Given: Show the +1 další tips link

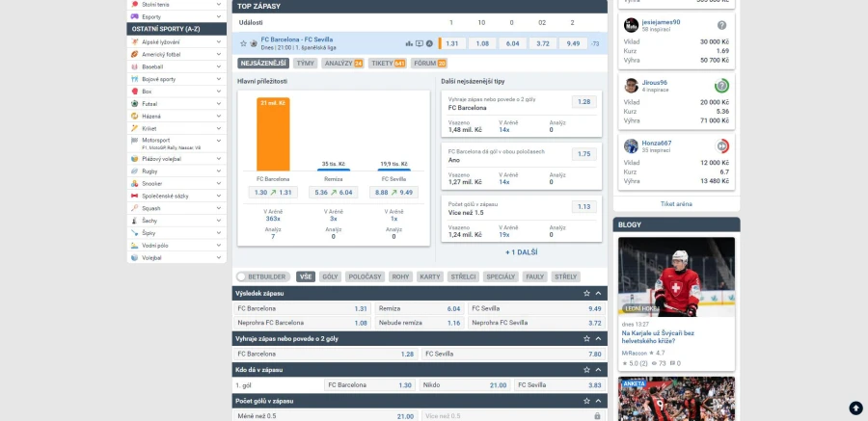Looking at the screenshot, I should pyautogui.click(x=521, y=252).
